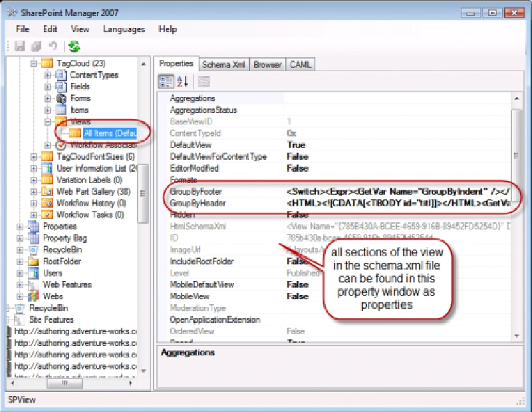Switch to the CAML tab
Image resolution: width=532 pixels, height=412 pixels.
[x=301, y=64]
